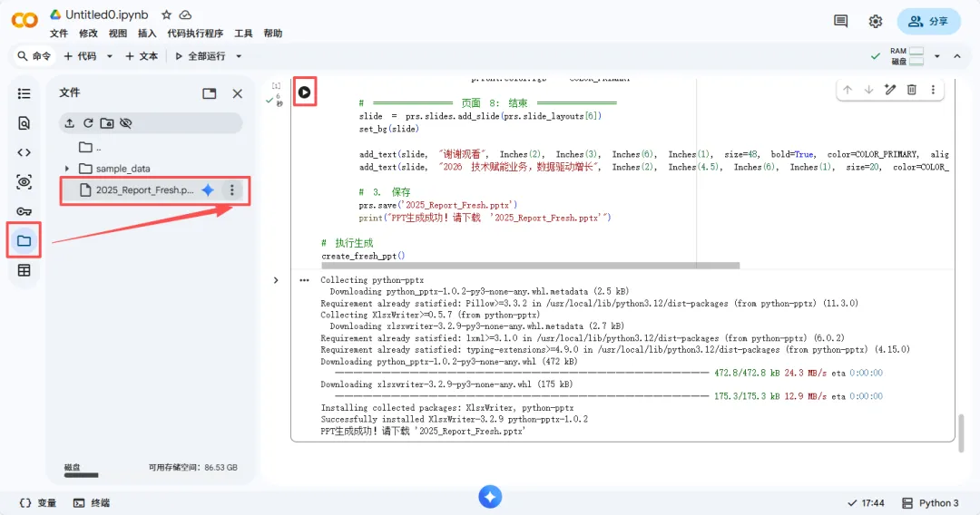Open the 变量 variables panel

38,503
